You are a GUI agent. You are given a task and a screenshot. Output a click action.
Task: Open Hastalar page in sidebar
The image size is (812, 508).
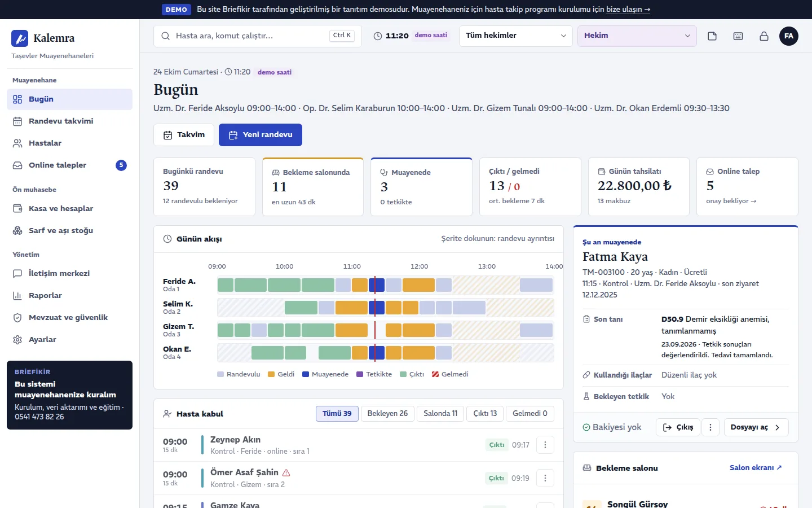[x=69, y=143]
